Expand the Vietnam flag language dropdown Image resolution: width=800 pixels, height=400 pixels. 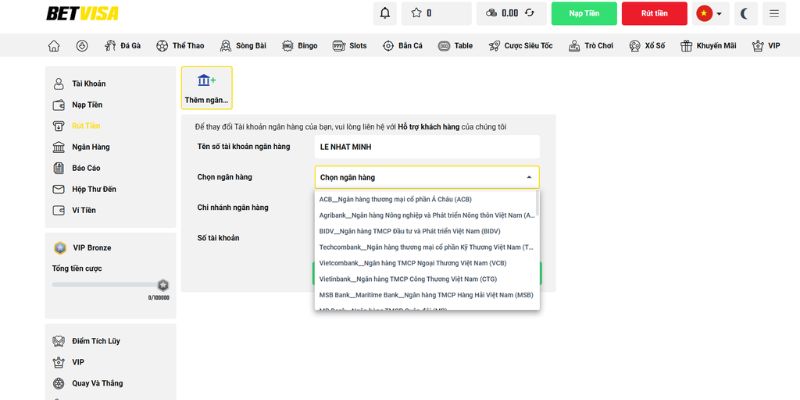pos(710,13)
